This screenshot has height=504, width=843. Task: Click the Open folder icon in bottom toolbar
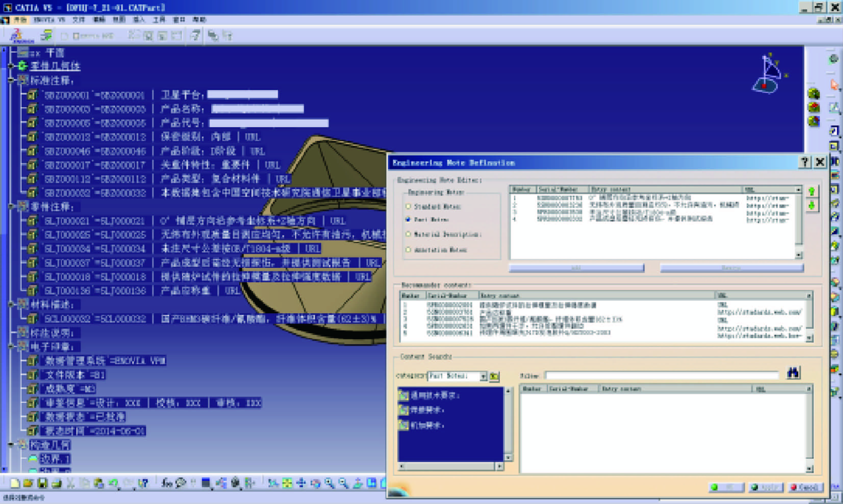click(28, 483)
